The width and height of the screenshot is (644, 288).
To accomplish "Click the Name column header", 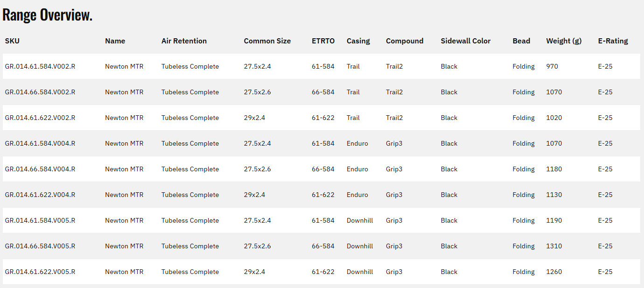I will tap(115, 41).
